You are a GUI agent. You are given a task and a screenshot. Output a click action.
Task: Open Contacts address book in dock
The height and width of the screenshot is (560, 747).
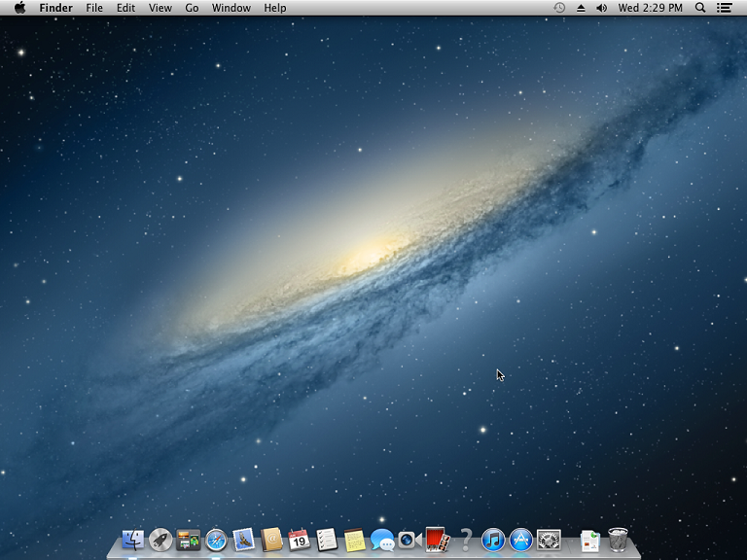(x=271, y=540)
